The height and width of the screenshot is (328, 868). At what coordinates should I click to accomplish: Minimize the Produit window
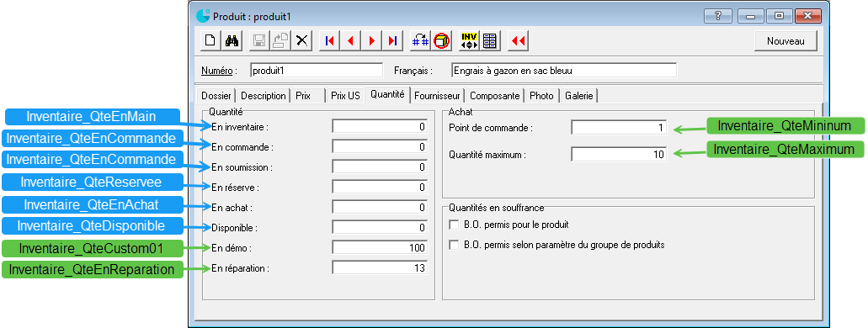[751, 15]
